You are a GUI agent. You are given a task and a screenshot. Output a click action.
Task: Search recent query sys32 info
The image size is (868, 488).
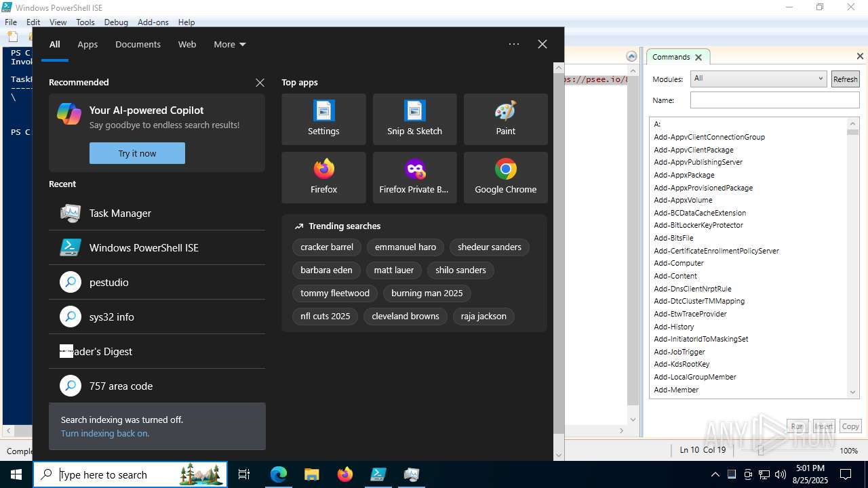tap(157, 317)
